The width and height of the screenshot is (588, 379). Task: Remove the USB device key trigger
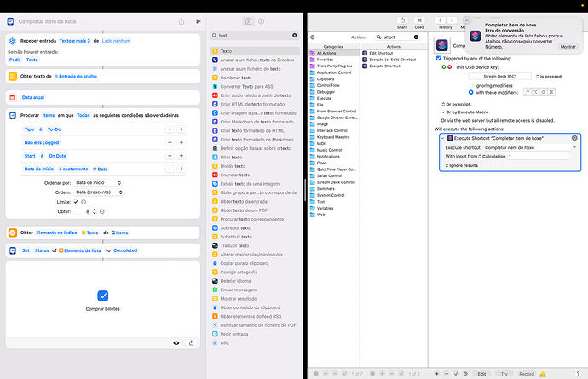pyautogui.click(x=450, y=67)
